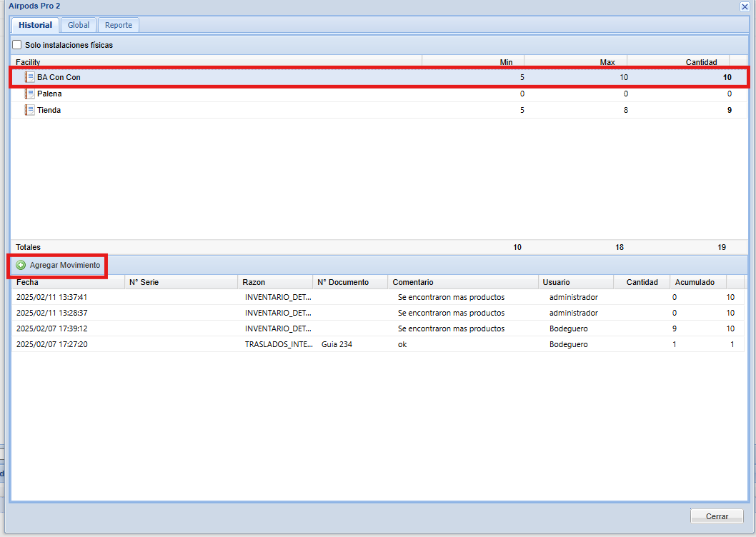
Task: Select the BA Con Con facility name
Action: pos(59,77)
